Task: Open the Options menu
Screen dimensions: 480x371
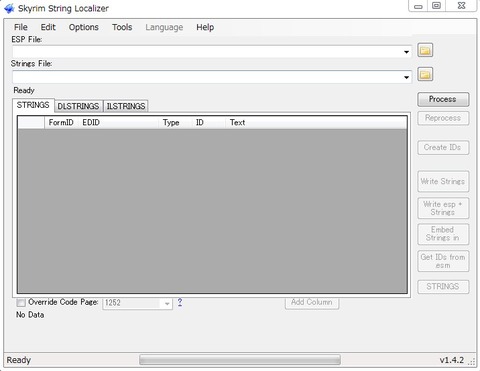Action: (84, 27)
